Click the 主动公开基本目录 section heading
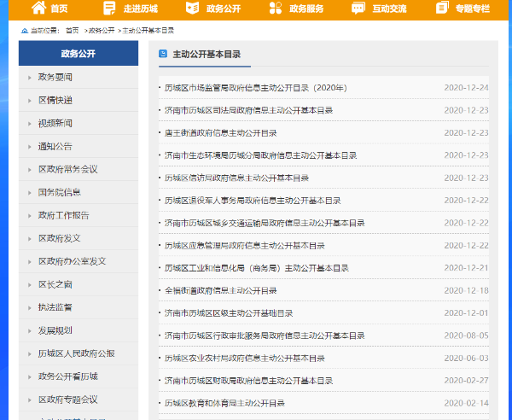Screen dimensions: 512x420 (x=207, y=55)
